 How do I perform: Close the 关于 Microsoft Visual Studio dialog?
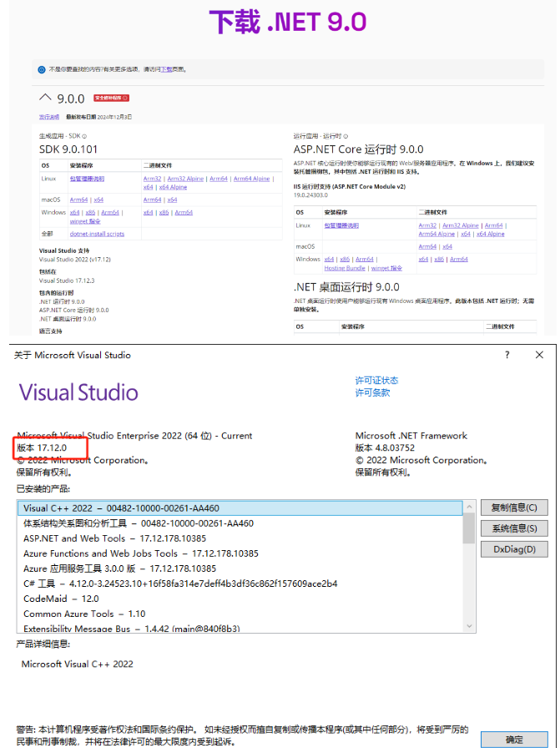click(x=539, y=355)
